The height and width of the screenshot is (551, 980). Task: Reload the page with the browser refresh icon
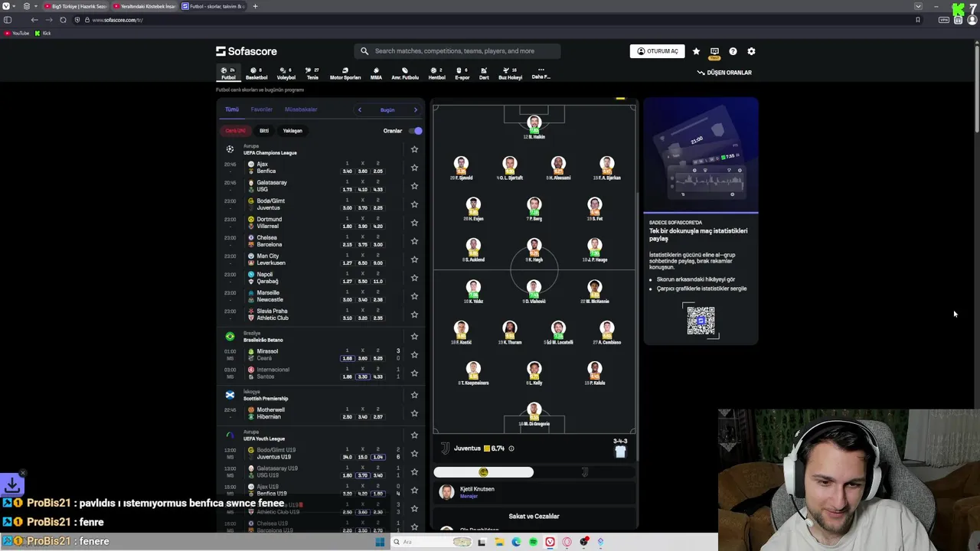point(63,20)
